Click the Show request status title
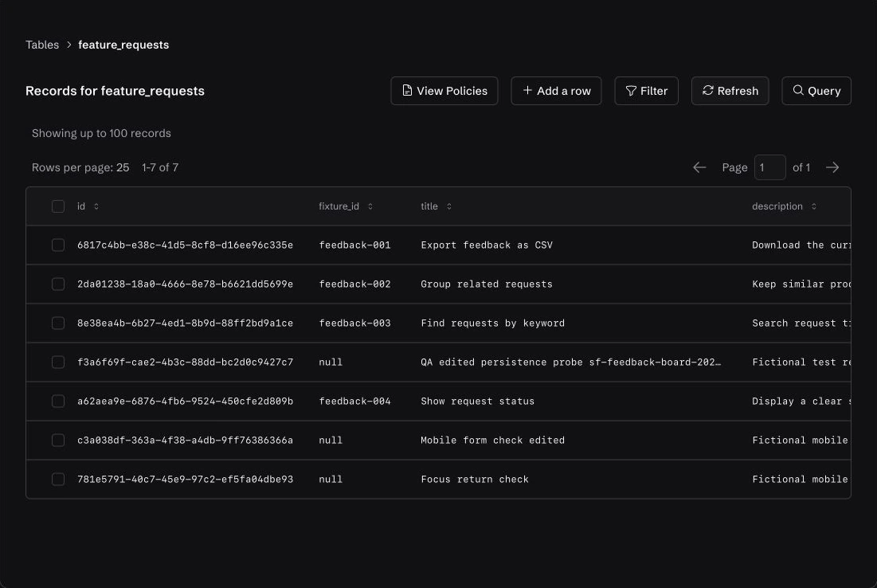 coord(478,401)
